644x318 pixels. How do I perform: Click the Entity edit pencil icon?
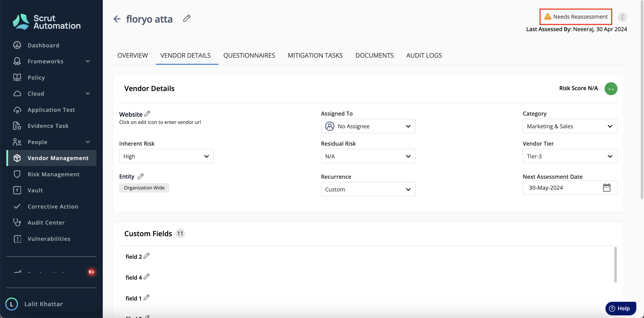(x=141, y=176)
